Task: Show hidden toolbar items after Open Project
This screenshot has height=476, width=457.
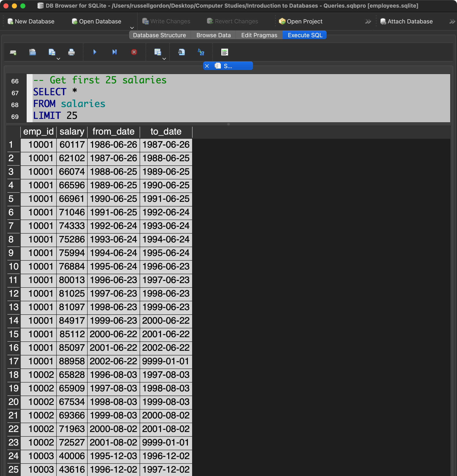Action: pyautogui.click(x=368, y=22)
